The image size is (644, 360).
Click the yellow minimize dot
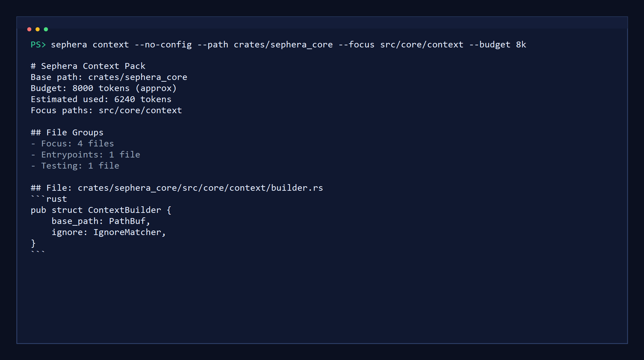[37, 29]
